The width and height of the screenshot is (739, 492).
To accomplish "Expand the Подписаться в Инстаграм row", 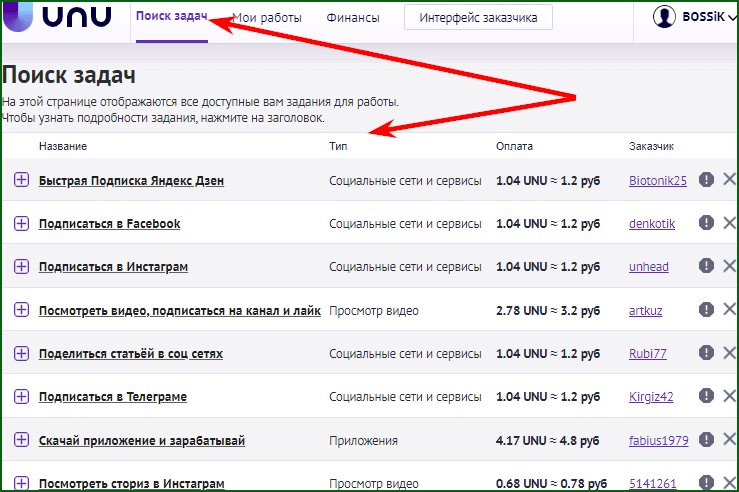I will (x=21, y=266).
